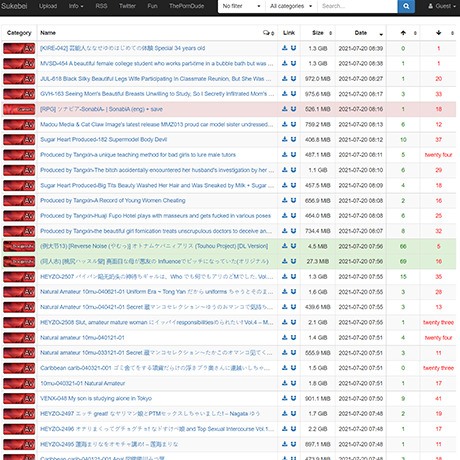Expand the Info menu in navbar
The image size is (460, 460).
(x=76, y=6)
